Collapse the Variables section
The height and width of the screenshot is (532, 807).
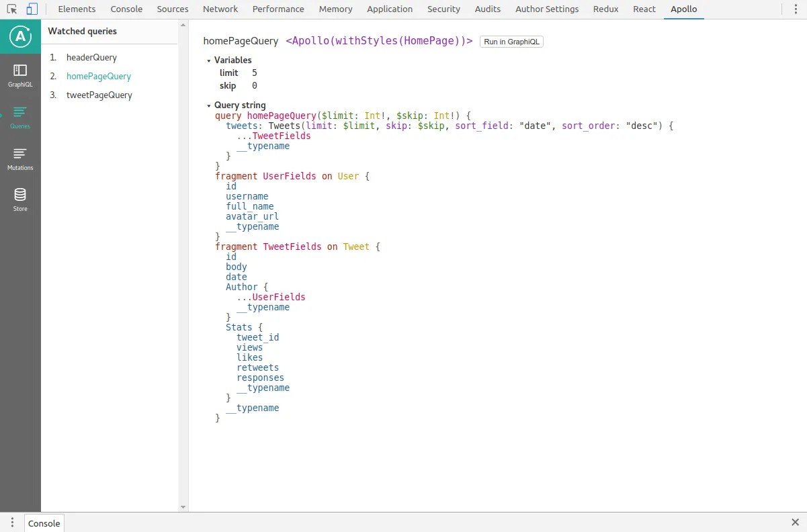209,60
